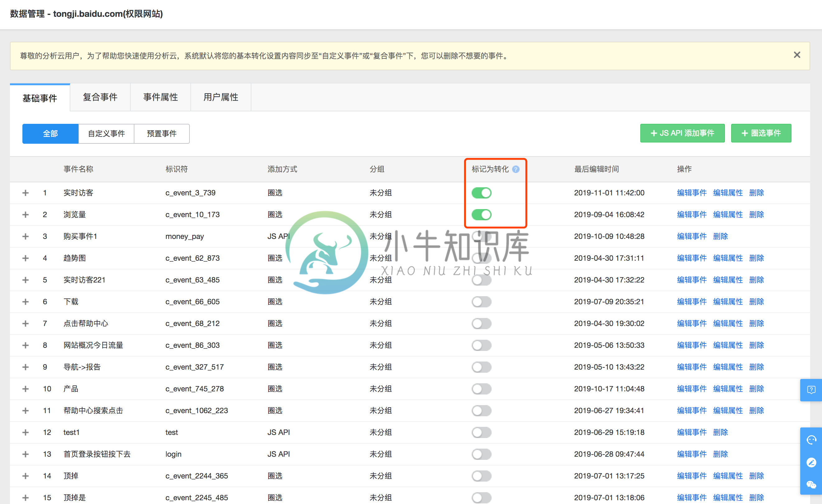Viewport: 822px width, 504px height.
Task: Select the 预置事件 filter
Action: pos(162,134)
